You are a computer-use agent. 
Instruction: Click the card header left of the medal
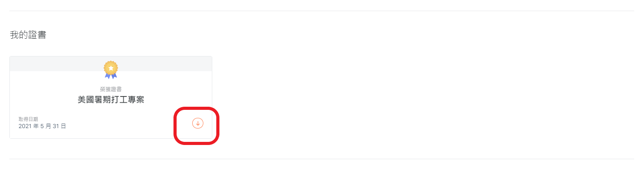[57, 64]
